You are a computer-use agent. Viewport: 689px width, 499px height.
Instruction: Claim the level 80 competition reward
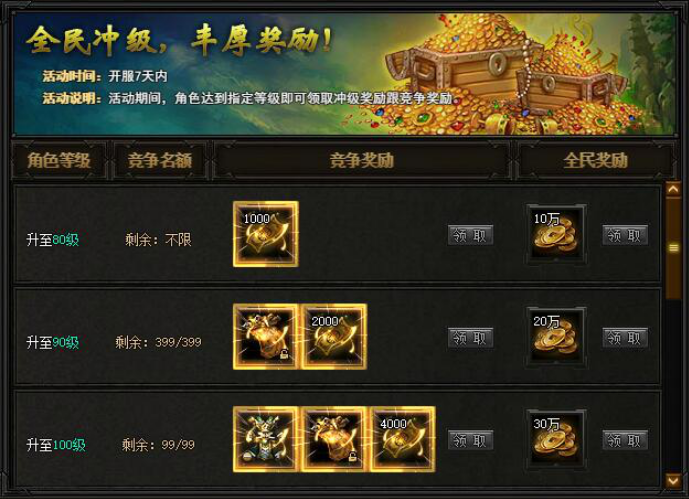[x=471, y=235]
